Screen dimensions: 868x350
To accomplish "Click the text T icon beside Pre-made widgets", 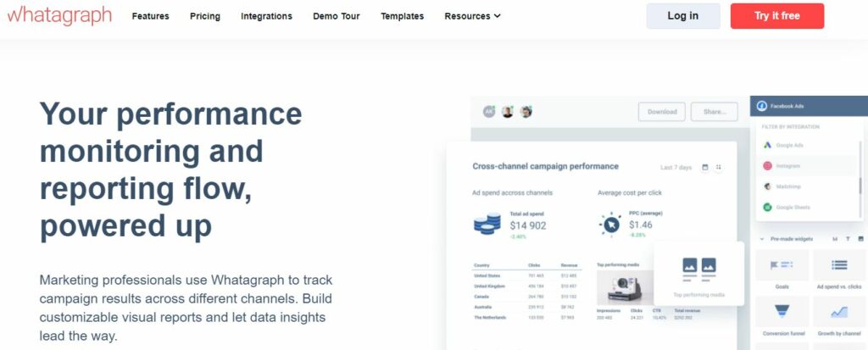I will (848, 239).
